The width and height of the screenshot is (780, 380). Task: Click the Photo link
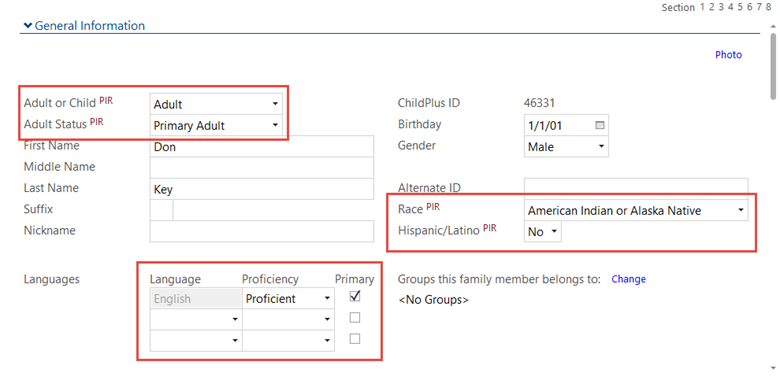728,55
